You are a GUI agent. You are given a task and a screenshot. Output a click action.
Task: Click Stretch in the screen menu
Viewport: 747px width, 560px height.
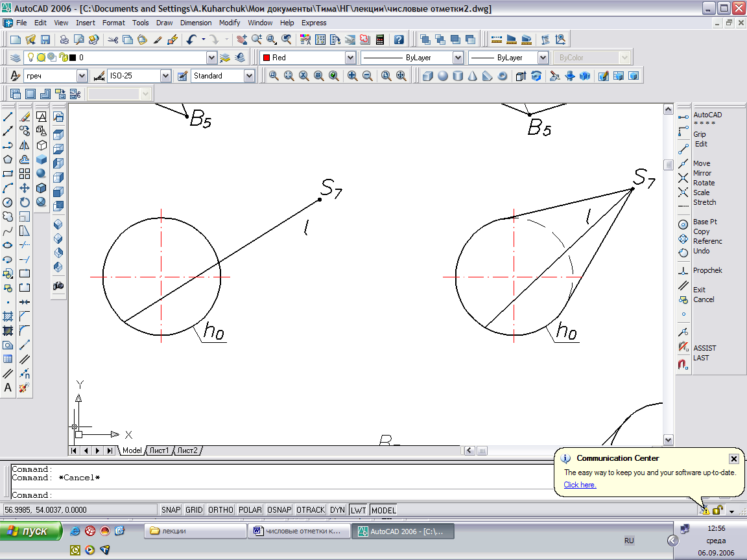tap(705, 202)
